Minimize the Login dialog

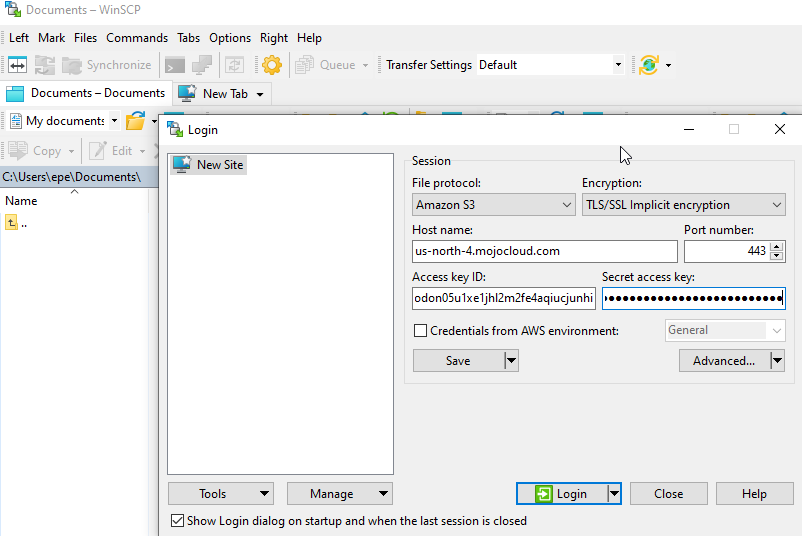click(689, 129)
